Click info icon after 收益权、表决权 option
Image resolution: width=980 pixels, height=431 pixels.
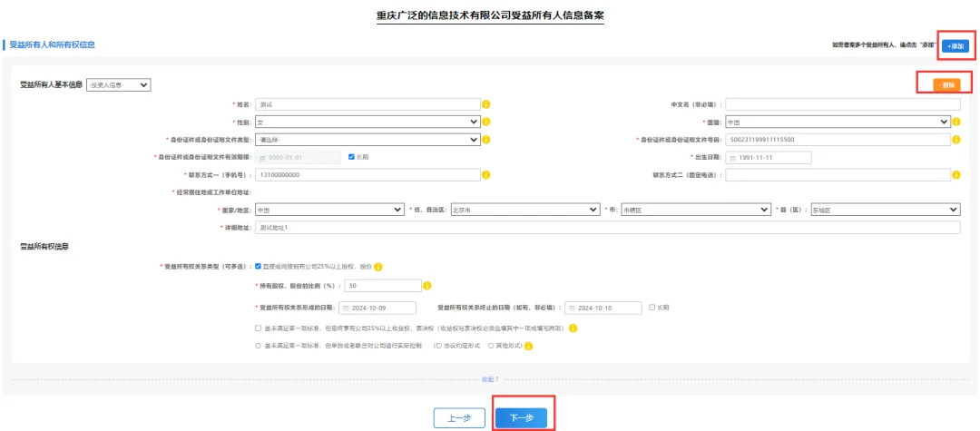[573, 328]
